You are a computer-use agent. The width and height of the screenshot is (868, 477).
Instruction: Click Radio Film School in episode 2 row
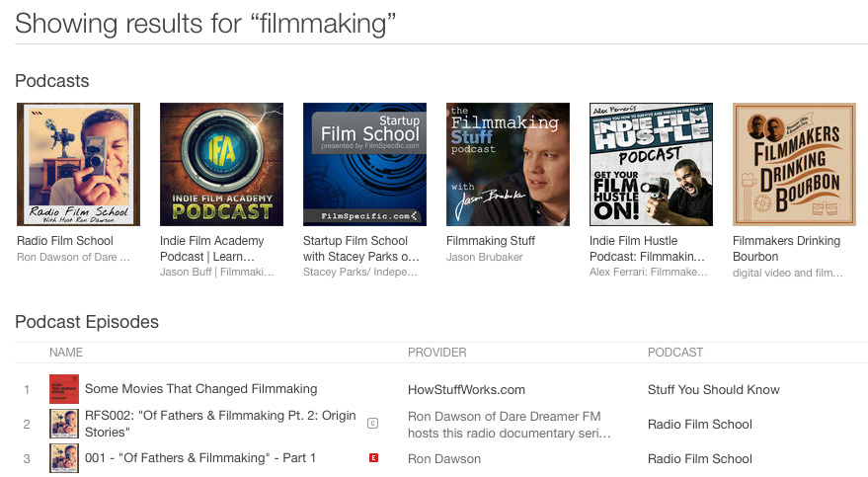point(700,425)
